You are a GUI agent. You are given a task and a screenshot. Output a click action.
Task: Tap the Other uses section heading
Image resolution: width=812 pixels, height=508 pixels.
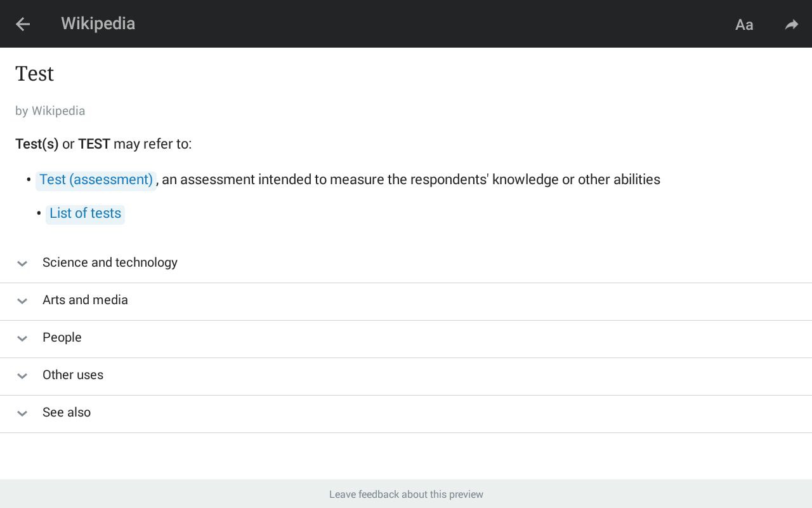click(x=73, y=375)
